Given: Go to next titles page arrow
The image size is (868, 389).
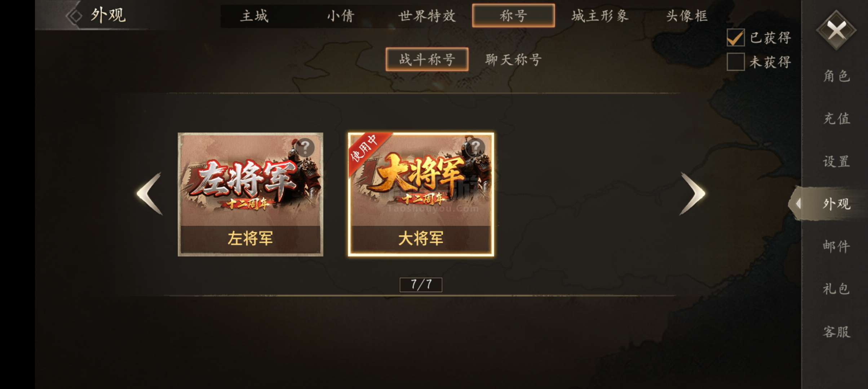Looking at the screenshot, I should pos(692,194).
